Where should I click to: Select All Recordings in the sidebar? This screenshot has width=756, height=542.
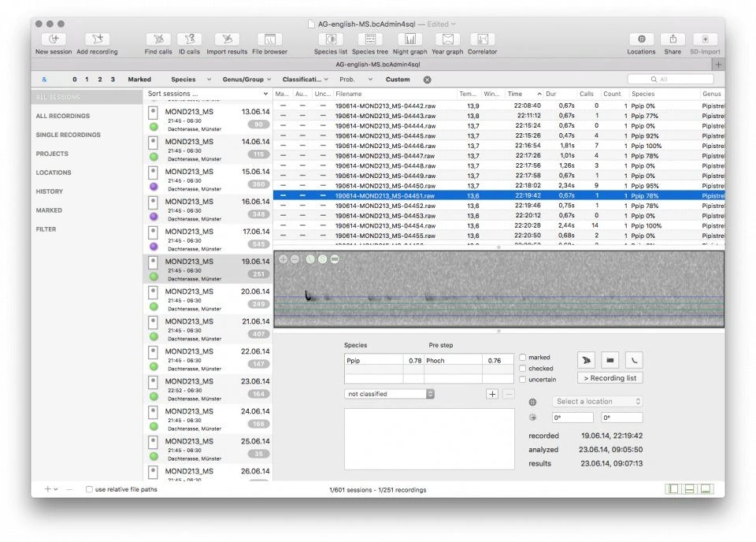point(63,116)
